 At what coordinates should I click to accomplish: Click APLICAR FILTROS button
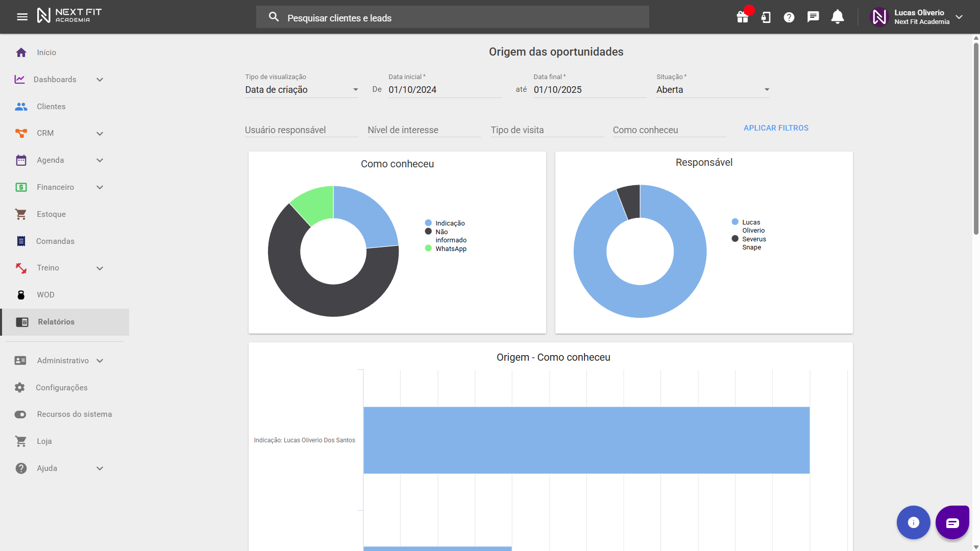pyautogui.click(x=776, y=128)
